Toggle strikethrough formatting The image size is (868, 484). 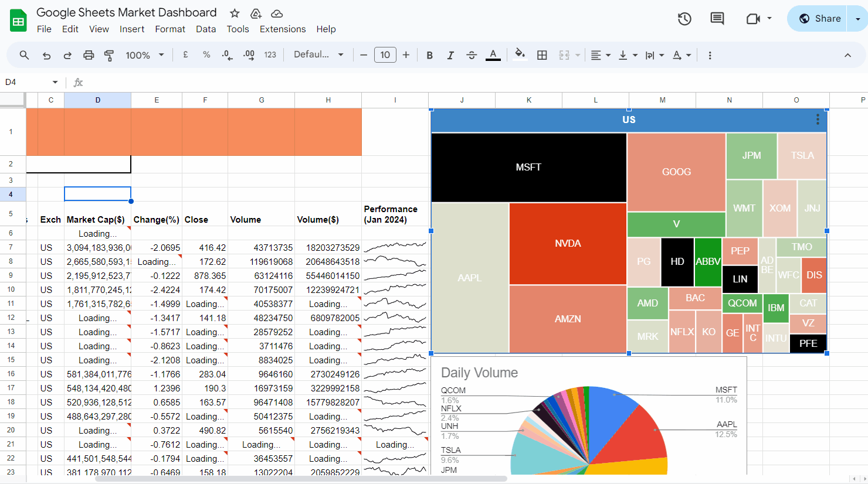click(472, 54)
